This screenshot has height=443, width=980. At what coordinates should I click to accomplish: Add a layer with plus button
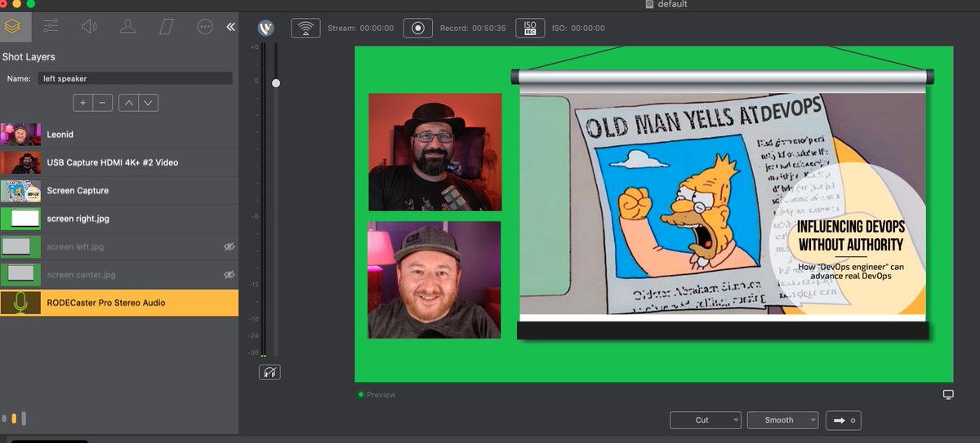coord(82,103)
